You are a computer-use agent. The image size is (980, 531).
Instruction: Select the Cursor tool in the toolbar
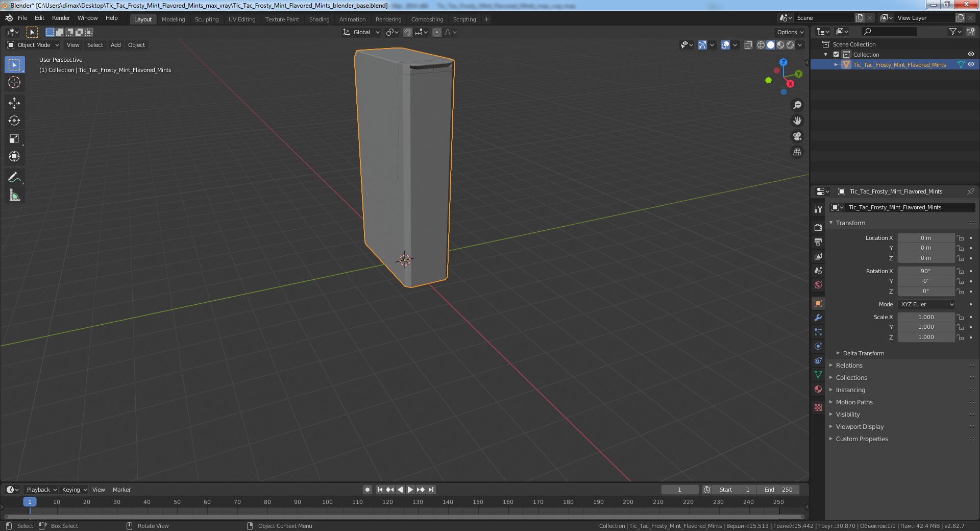pyautogui.click(x=14, y=82)
